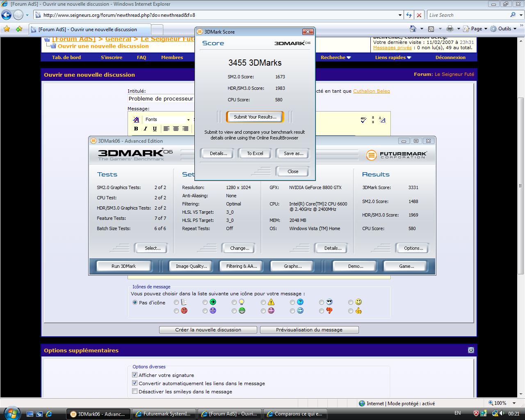Select the lightbulb message icon radio
525x420 pixels.
(234, 302)
